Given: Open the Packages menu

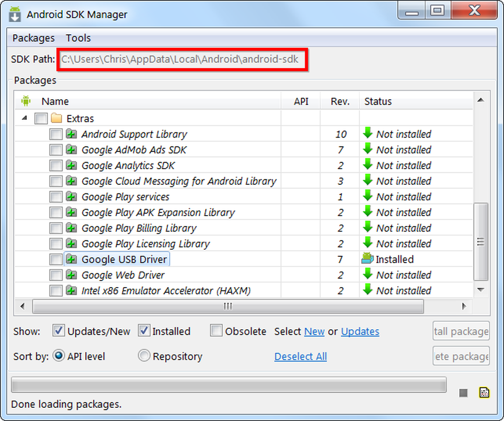Looking at the screenshot, I should [x=33, y=38].
